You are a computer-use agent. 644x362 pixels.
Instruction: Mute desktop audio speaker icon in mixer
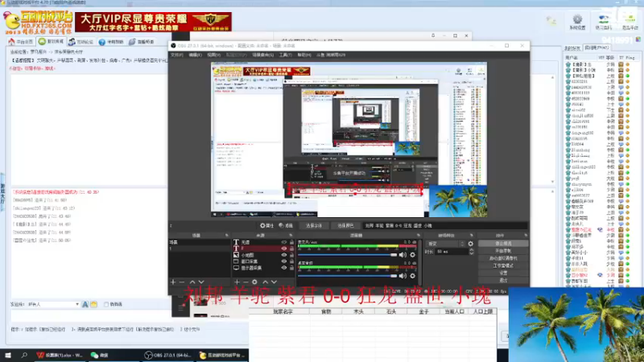(x=402, y=276)
